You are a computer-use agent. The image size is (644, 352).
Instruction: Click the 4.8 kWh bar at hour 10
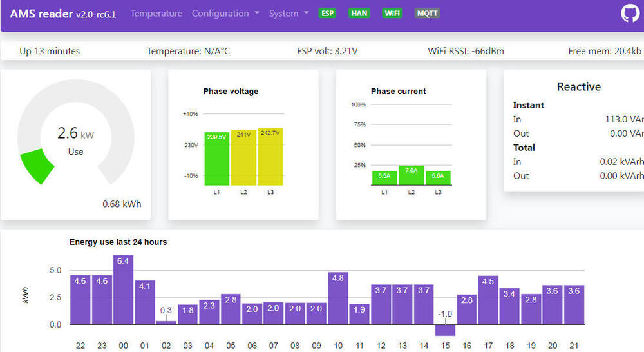point(338,298)
